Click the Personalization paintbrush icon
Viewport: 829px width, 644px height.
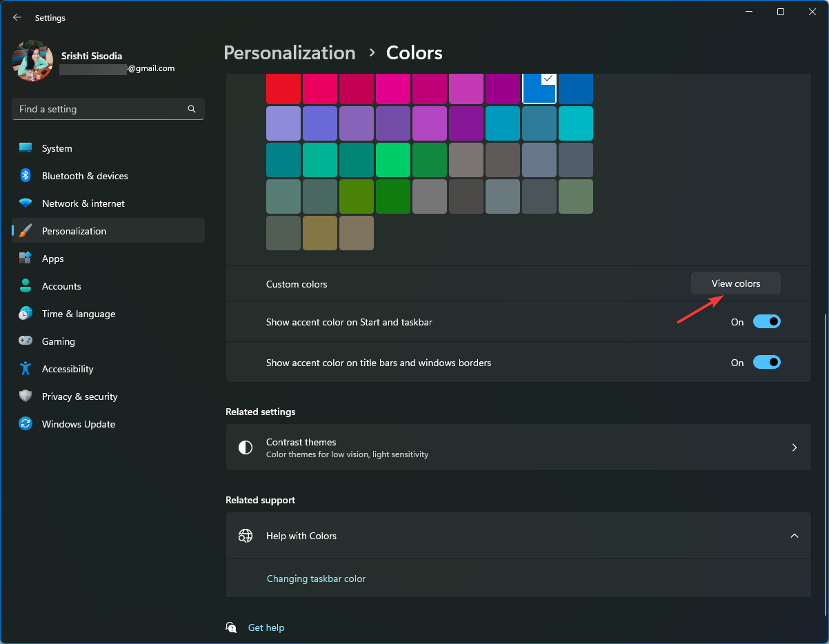[x=26, y=231]
